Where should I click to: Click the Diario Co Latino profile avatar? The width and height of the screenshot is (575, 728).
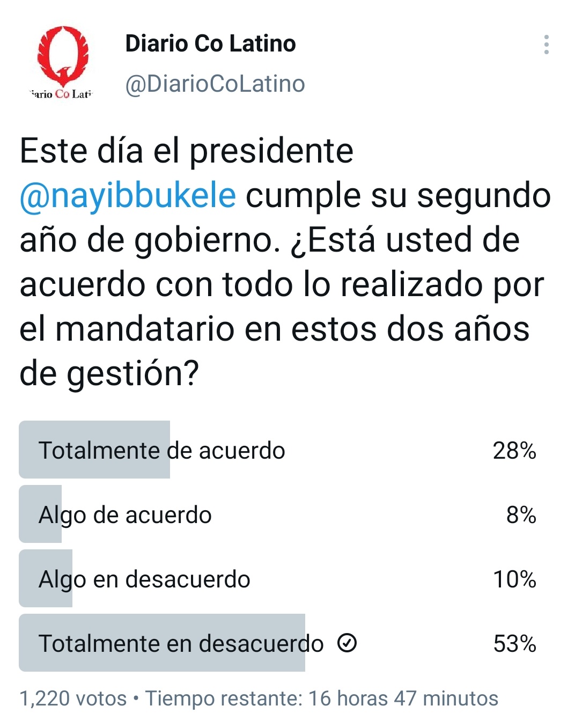point(63,63)
